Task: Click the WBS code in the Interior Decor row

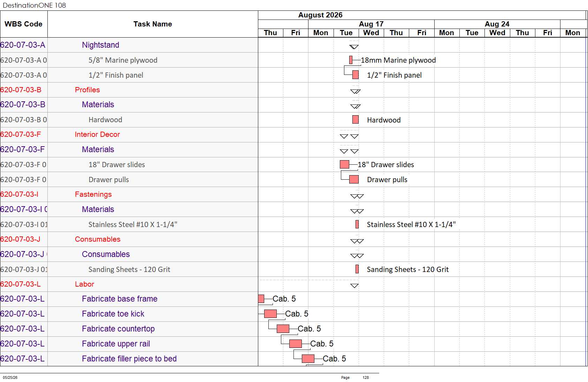Action: [20, 134]
